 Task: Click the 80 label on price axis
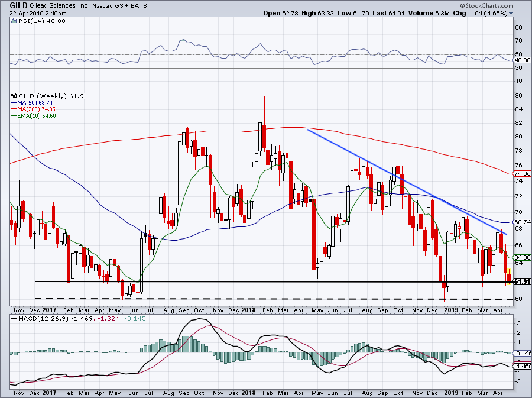pyautogui.click(x=518, y=137)
